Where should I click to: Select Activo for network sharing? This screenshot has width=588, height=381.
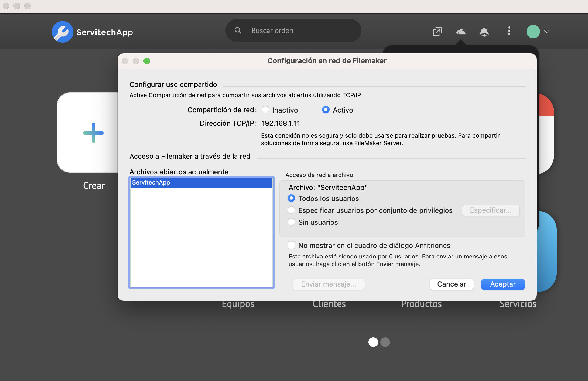click(326, 110)
